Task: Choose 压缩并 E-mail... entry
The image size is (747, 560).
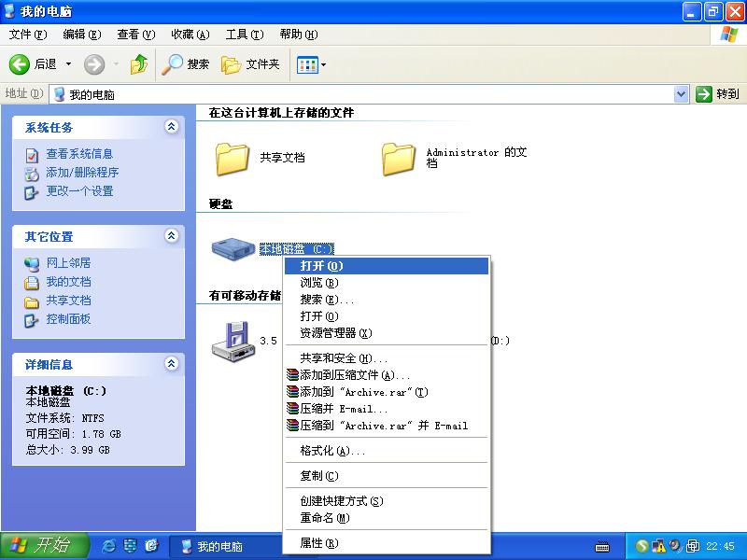Action: tap(387, 409)
